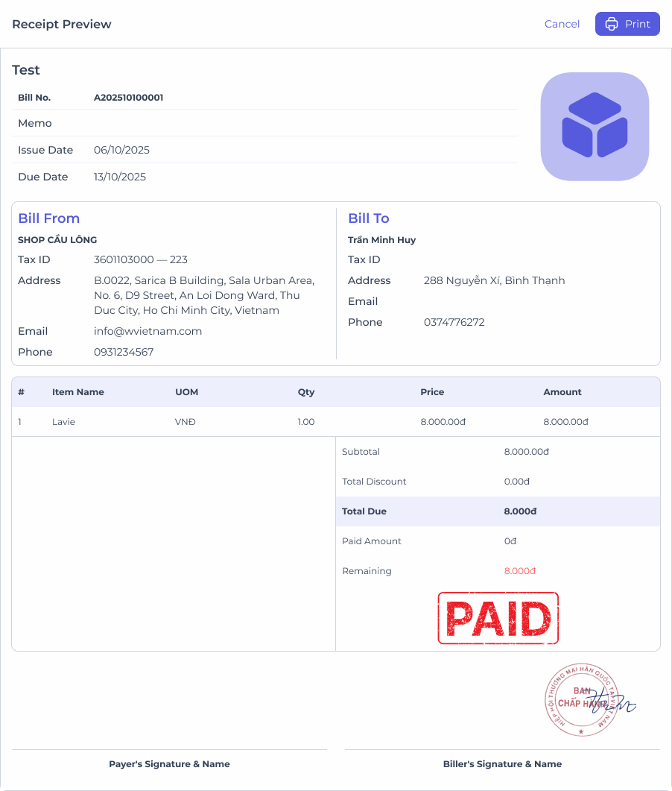Click the seller address starting B.0022

click(x=204, y=295)
